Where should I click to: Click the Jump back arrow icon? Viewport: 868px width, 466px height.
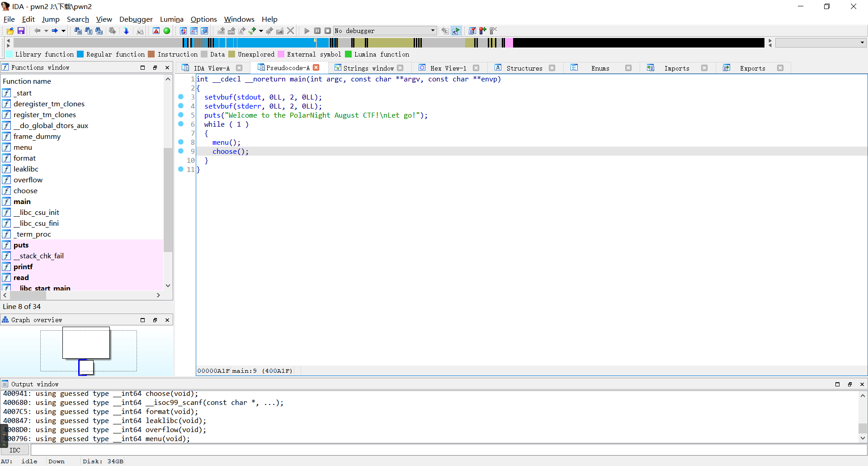click(37, 31)
